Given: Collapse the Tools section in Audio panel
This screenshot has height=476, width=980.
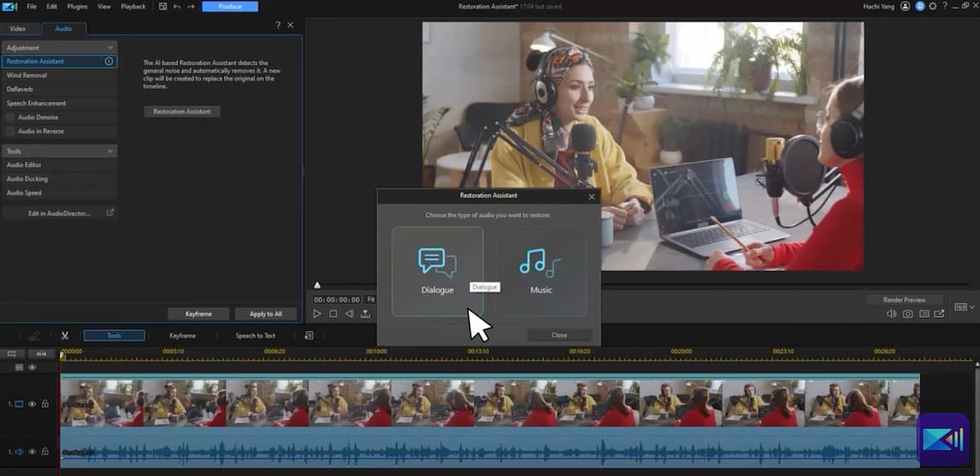Looking at the screenshot, I should (x=109, y=152).
